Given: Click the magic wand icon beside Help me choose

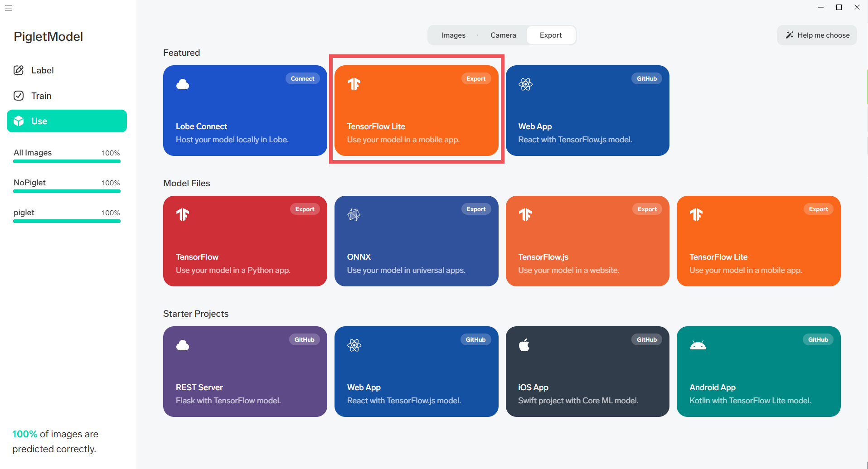Looking at the screenshot, I should pos(790,35).
